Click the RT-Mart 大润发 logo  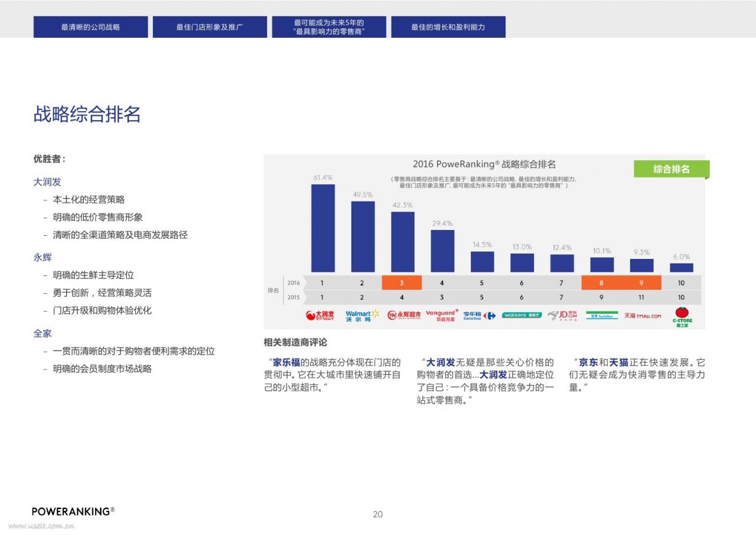(320, 315)
